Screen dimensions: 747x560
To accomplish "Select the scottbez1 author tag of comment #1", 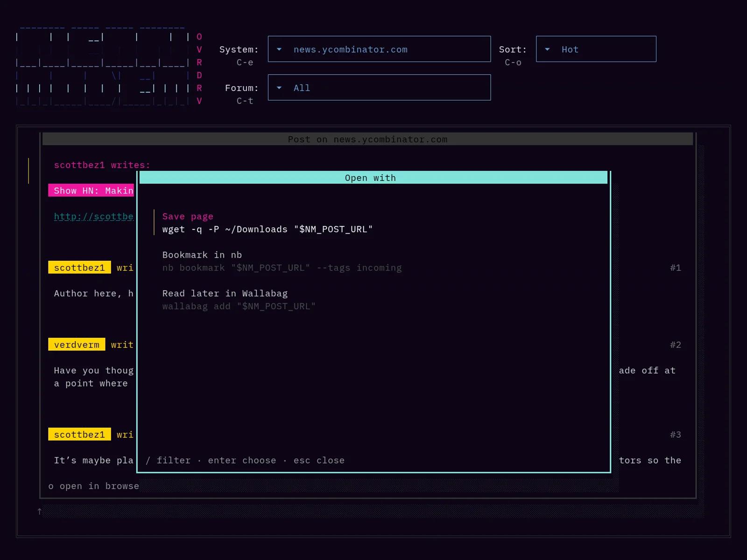I will [x=79, y=267].
